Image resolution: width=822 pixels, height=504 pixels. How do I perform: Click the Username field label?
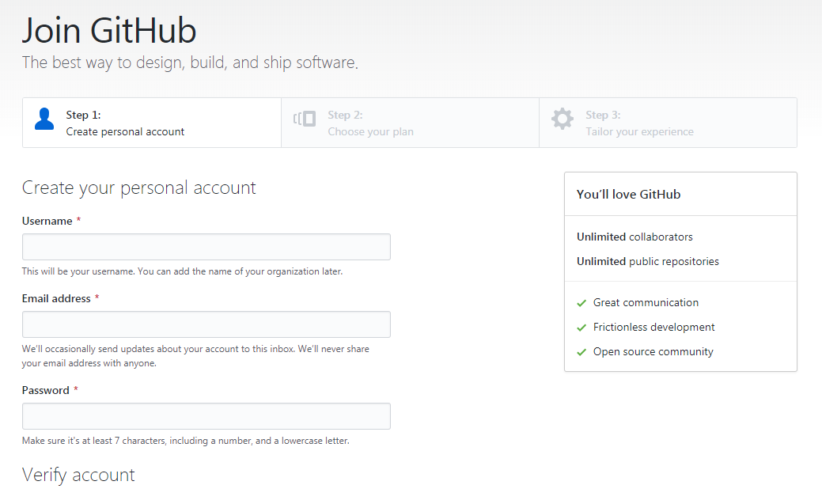click(47, 222)
